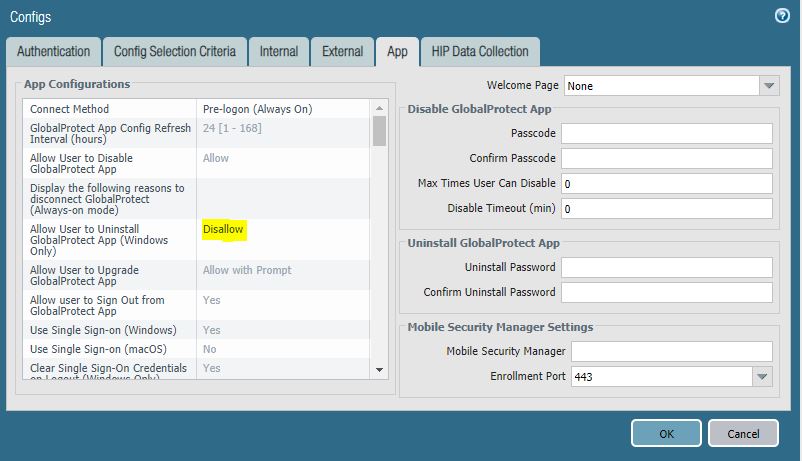Image resolution: width=802 pixels, height=461 pixels.
Task: Select the Allow User to Disable GlobalProtect App label
Action: [x=81, y=164]
